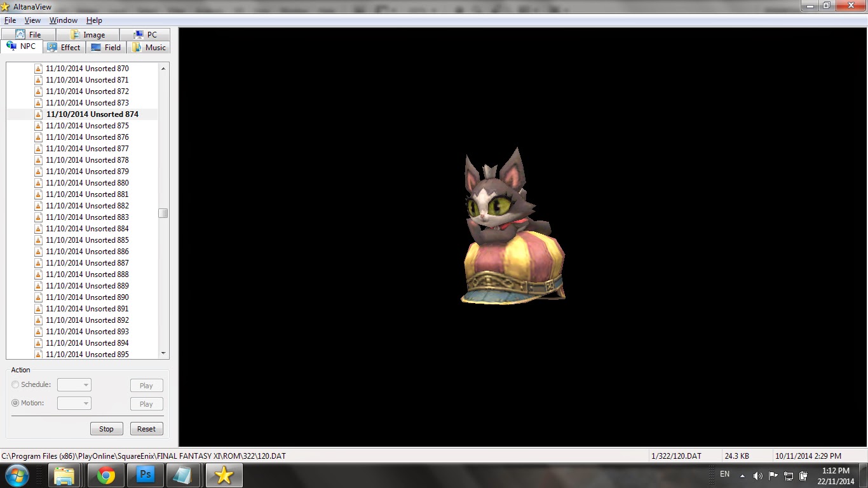Click the Reset button
This screenshot has width=868, height=488.
(146, 429)
